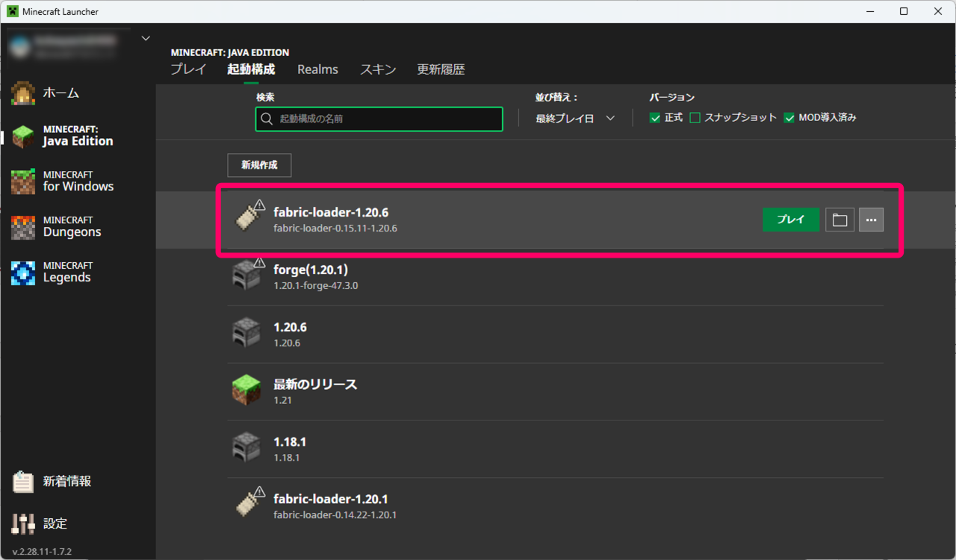This screenshot has height=560, width=956.
Task: Select Minecraft Java Edition grass block icon
Action: pyautogui.click(x=23, y=136)
